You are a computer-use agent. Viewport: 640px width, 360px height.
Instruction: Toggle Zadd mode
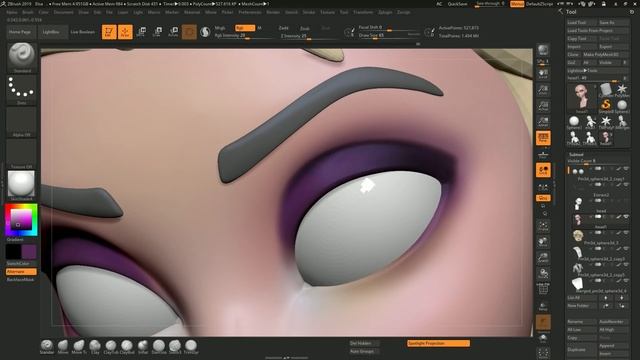(x=283, y=28)
